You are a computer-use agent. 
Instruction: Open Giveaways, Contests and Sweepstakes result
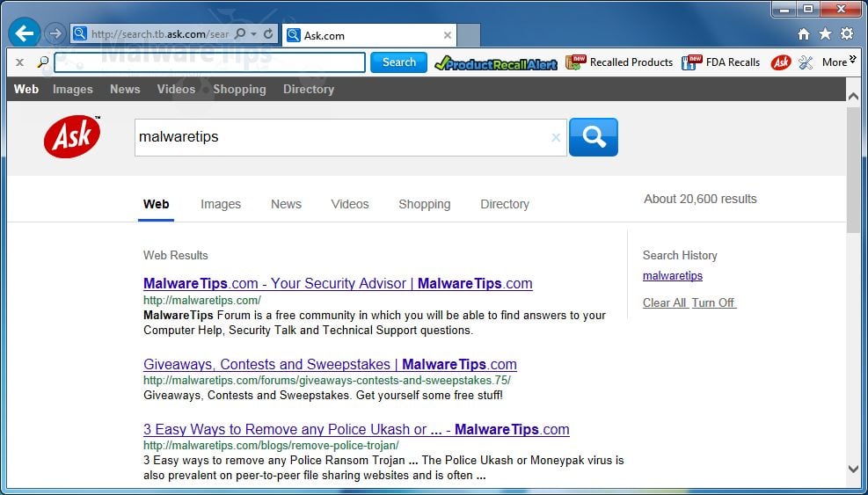tap(330, 364)
